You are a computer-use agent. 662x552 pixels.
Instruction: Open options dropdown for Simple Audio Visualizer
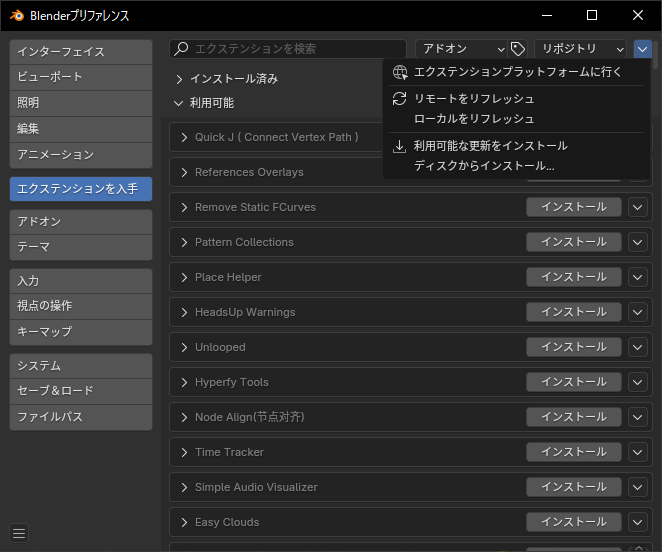pos(638,487)
